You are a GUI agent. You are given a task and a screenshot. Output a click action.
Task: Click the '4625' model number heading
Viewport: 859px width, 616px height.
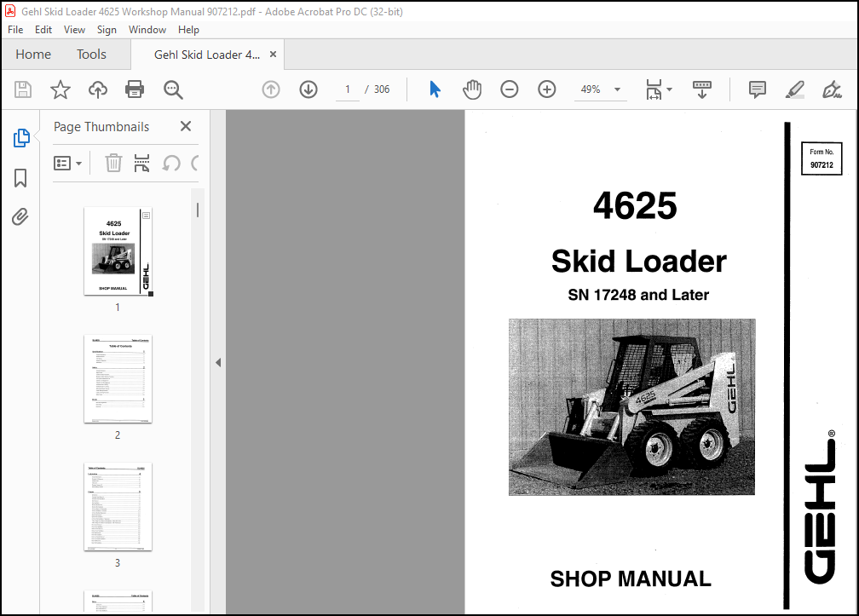point(635,206)
